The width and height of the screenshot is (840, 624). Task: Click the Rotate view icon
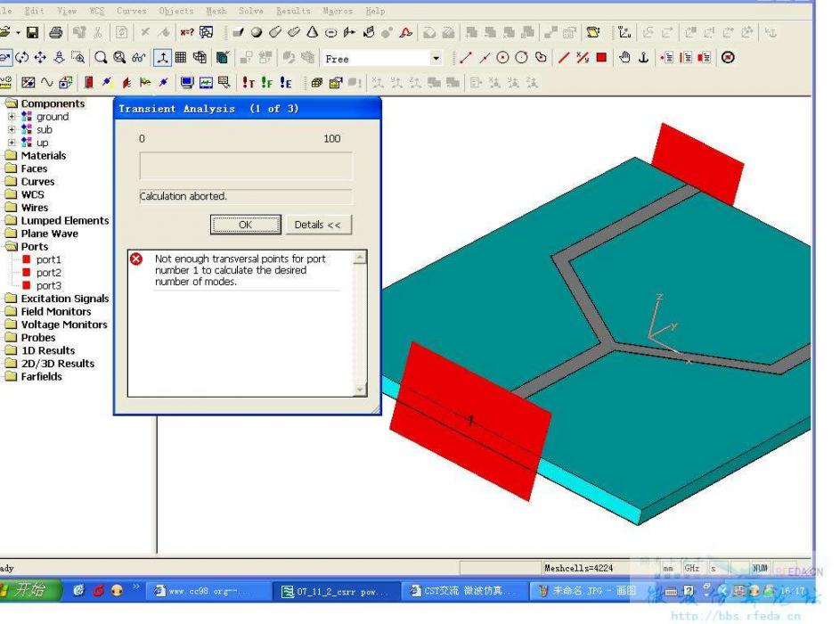click(x=22, y=57)
